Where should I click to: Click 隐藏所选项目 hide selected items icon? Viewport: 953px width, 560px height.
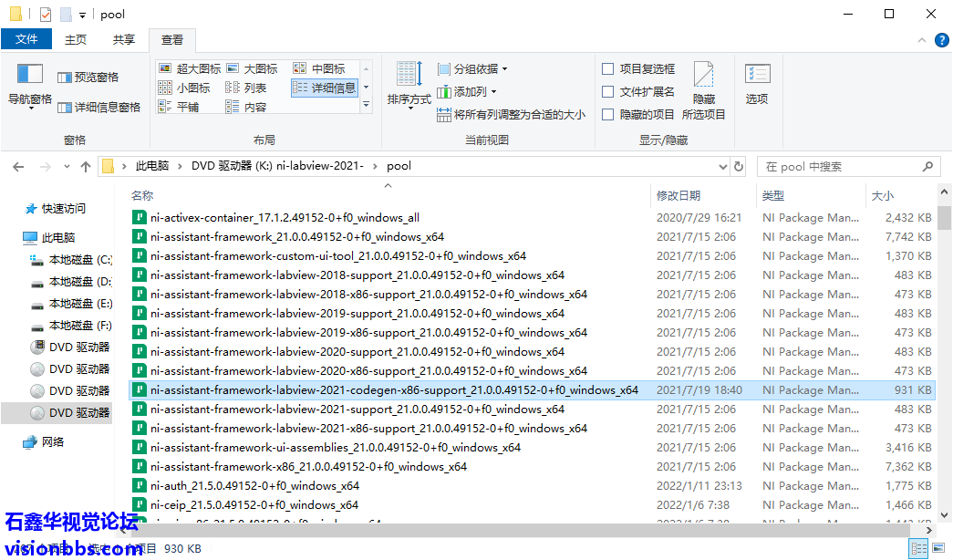point(703,82)
